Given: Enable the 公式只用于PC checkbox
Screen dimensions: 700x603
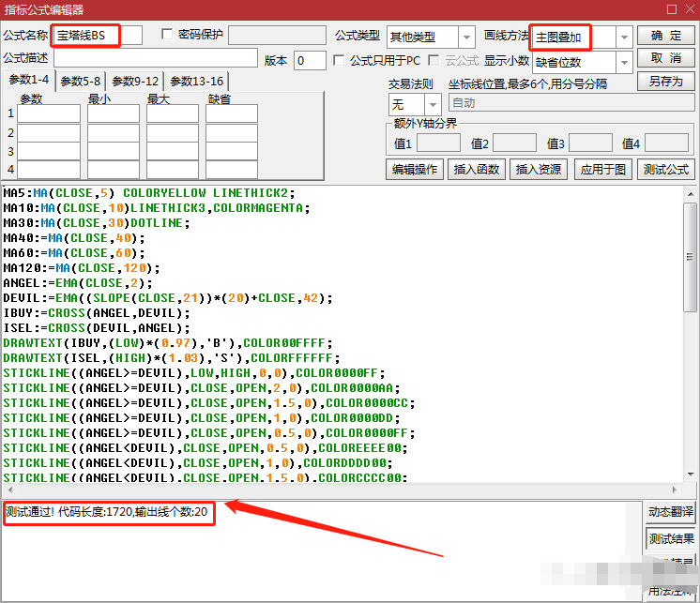Looking at the screenshot, I should click(x=339, y=60).
